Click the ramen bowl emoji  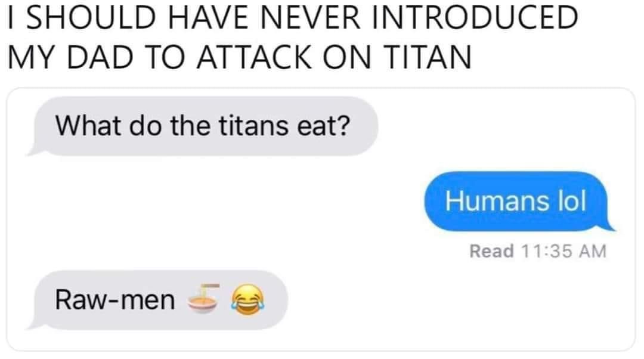coord(203,299)
